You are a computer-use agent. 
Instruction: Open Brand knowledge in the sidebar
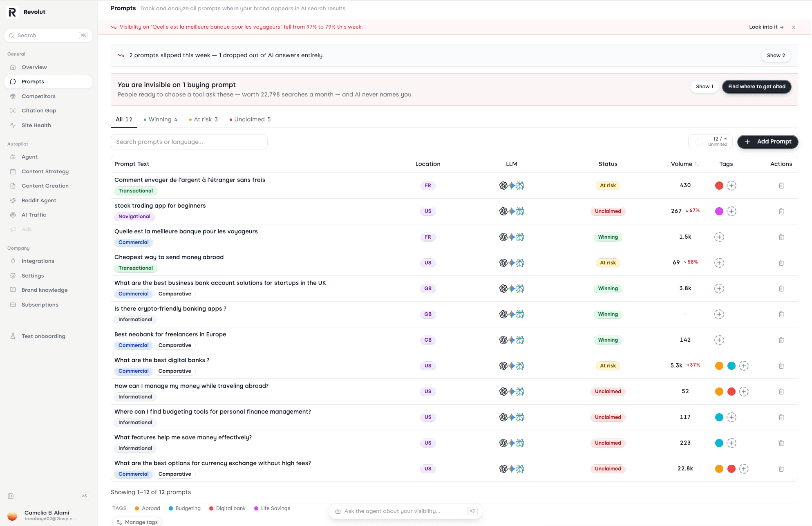pos(48,290)
